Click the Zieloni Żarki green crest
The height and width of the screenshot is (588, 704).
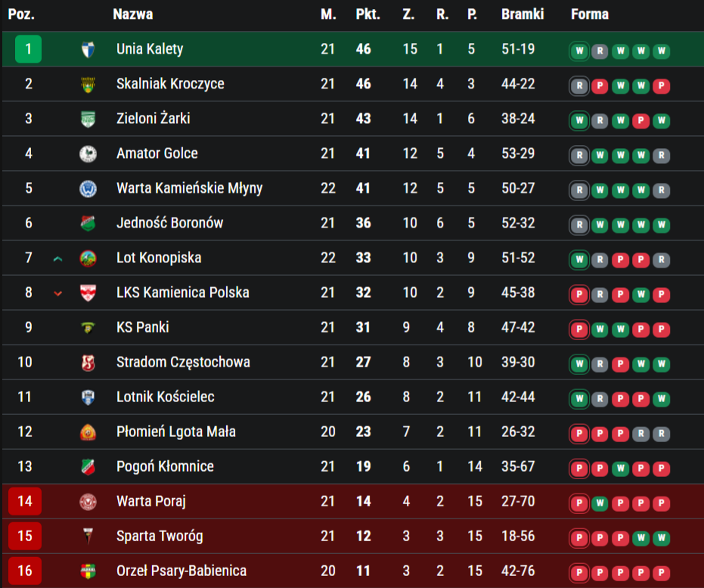coord(88,119)
